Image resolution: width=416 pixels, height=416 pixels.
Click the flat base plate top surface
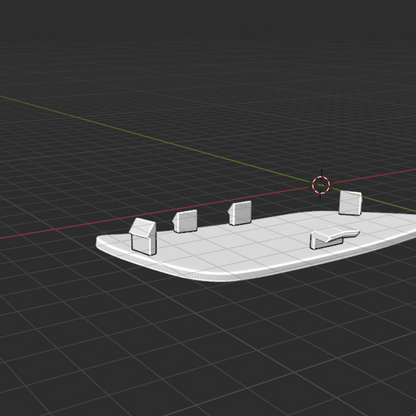pyautogui.click(x=253, y=247)
